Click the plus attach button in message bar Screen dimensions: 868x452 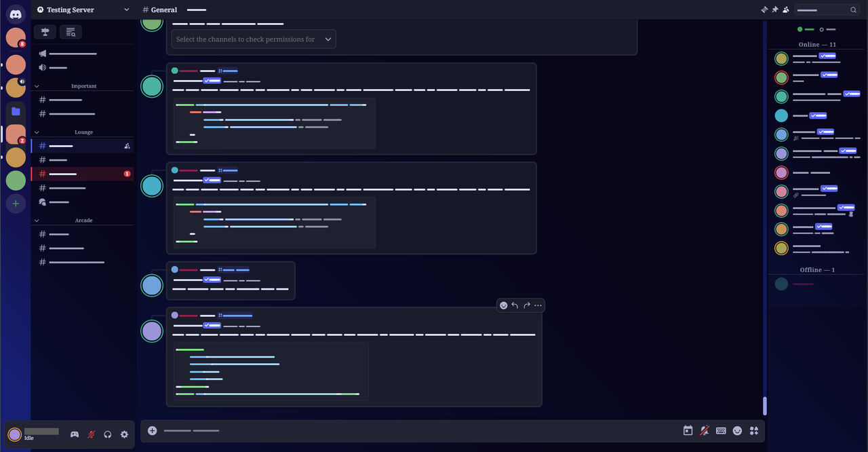point(152,430)
